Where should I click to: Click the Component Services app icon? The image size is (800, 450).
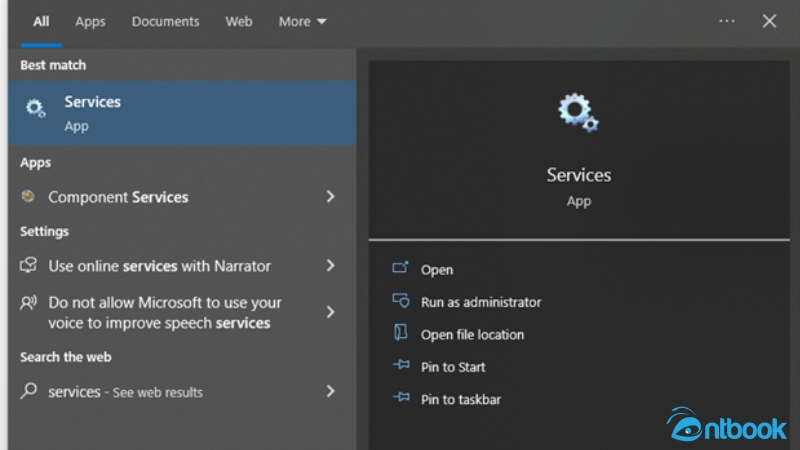coord(28,196)
